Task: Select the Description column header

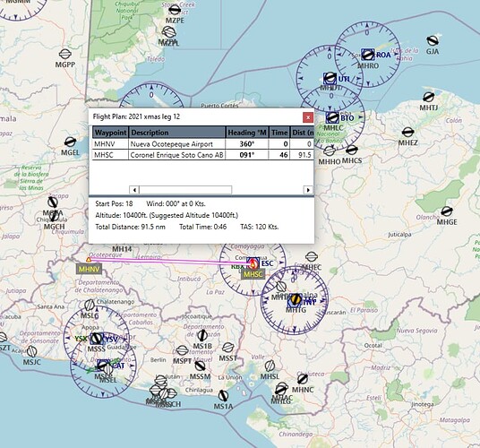Action: click(x=177, y=133)
